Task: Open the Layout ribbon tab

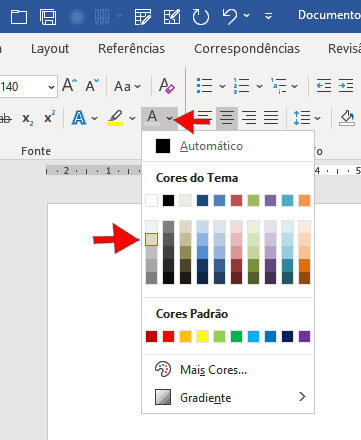Action: 50,49
